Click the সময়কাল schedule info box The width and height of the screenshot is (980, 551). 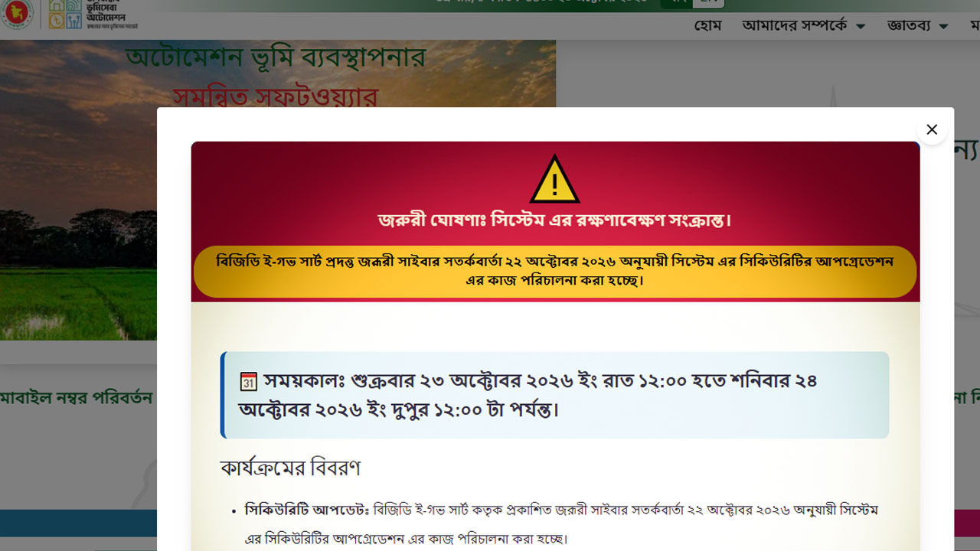point(555,395)
